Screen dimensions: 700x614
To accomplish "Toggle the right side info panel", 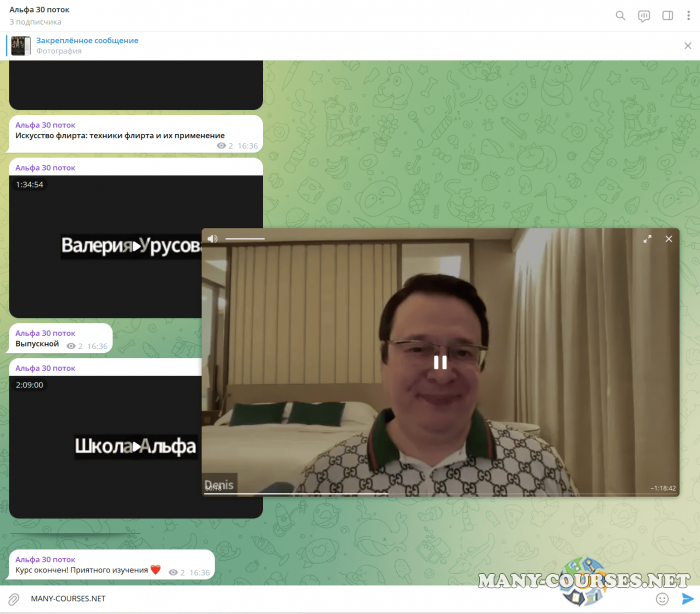I will [x=667, y=15].
